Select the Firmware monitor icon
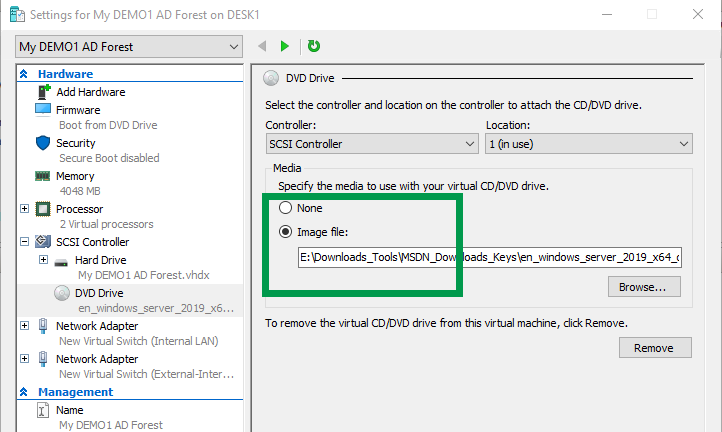Viewport: 722px width, 432px height. (43, 110)
